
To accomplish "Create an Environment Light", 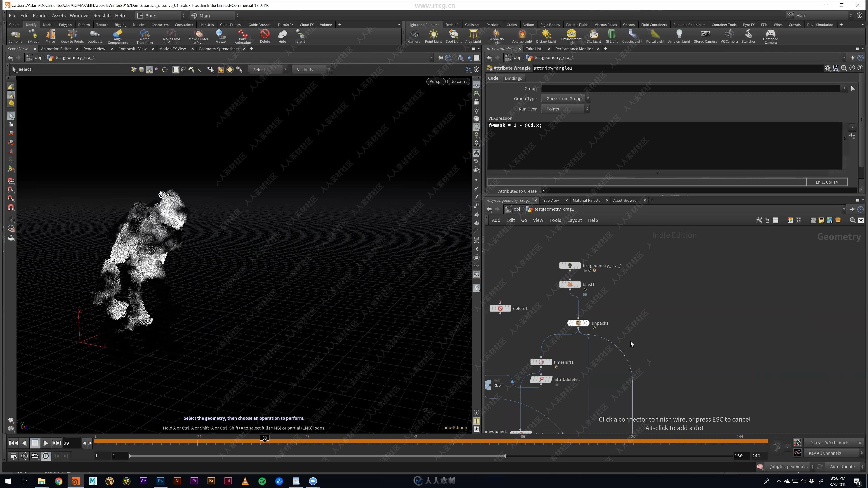I will 571,37.
